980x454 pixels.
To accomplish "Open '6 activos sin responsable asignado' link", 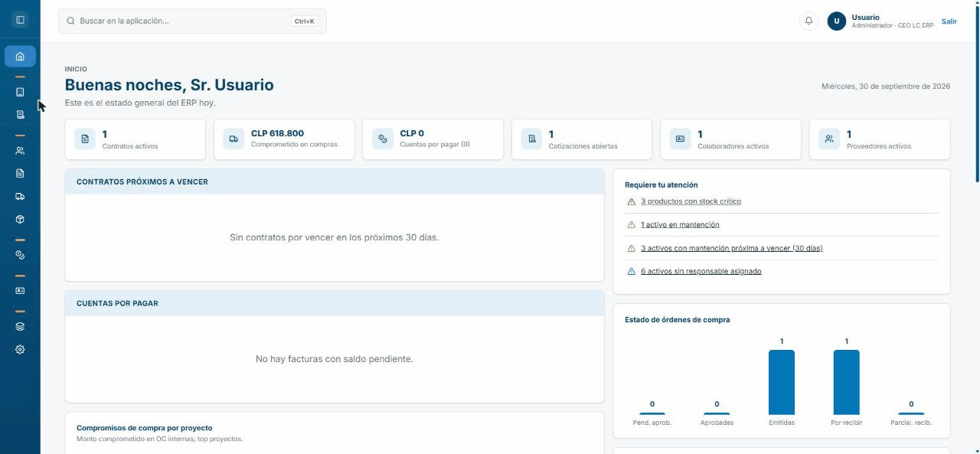I will coord(701,271).
